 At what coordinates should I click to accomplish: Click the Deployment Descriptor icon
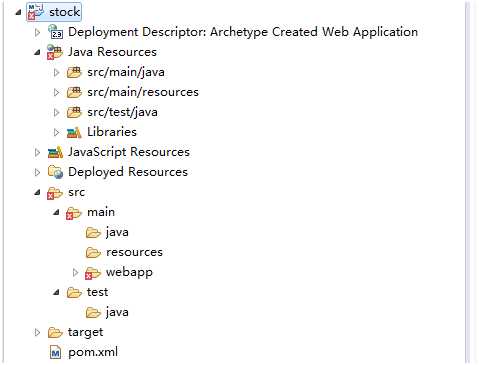pyautogui.click(x=55, y=32)
